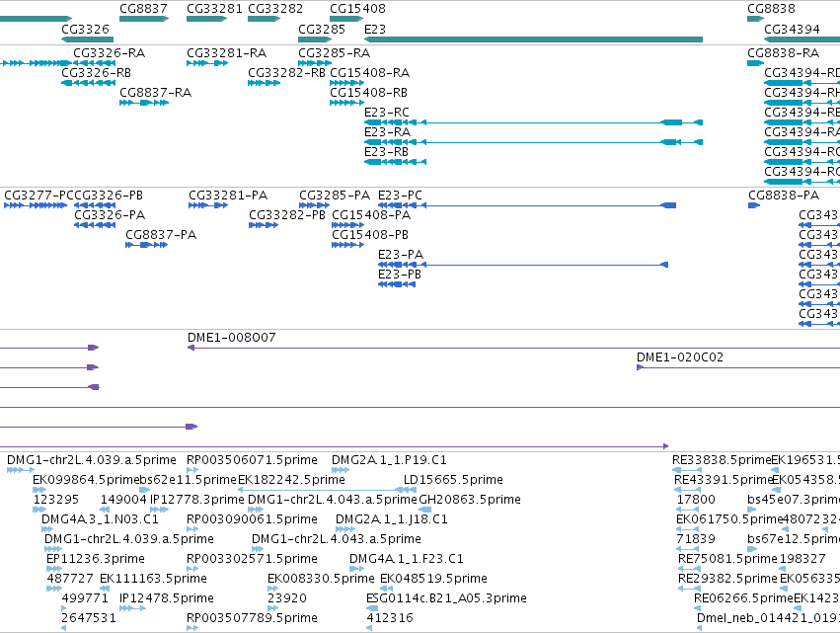The height and width of the screenshot is (633, 840).
Task: Select EST RP003507789.5prime
Action: click(192, 628)
